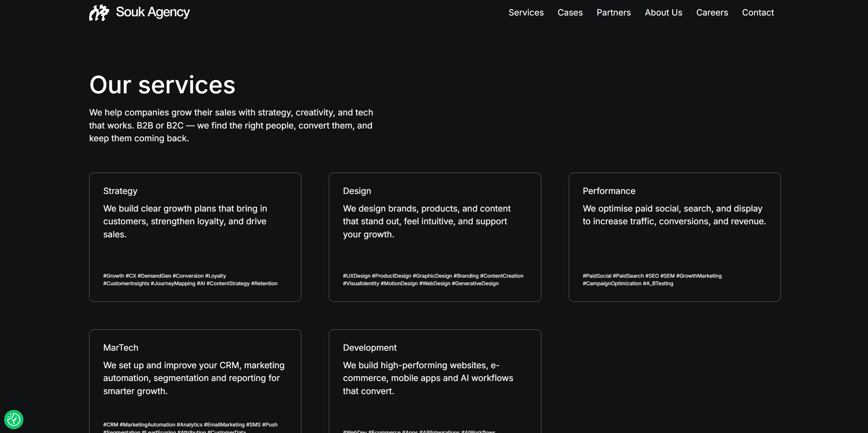Navigate to About Us
Image resolution: width=868 pixels, height=433 pixels.
pyautogui.click(x=663, y=13)
